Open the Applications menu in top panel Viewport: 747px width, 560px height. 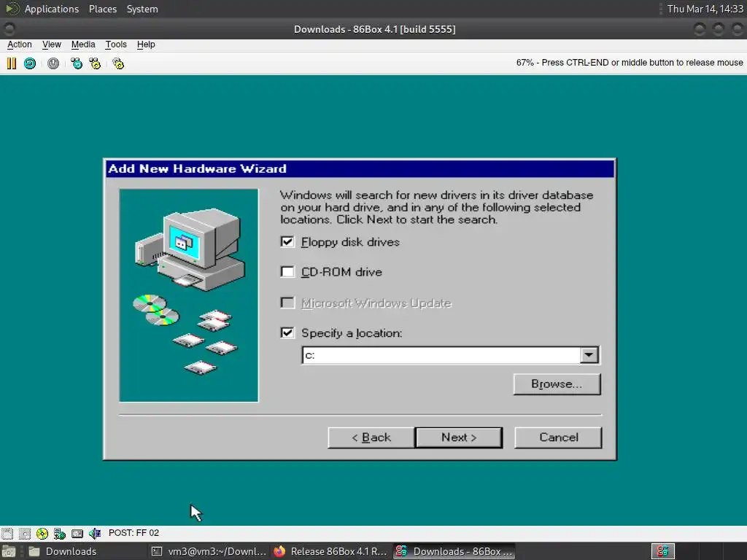52,9
